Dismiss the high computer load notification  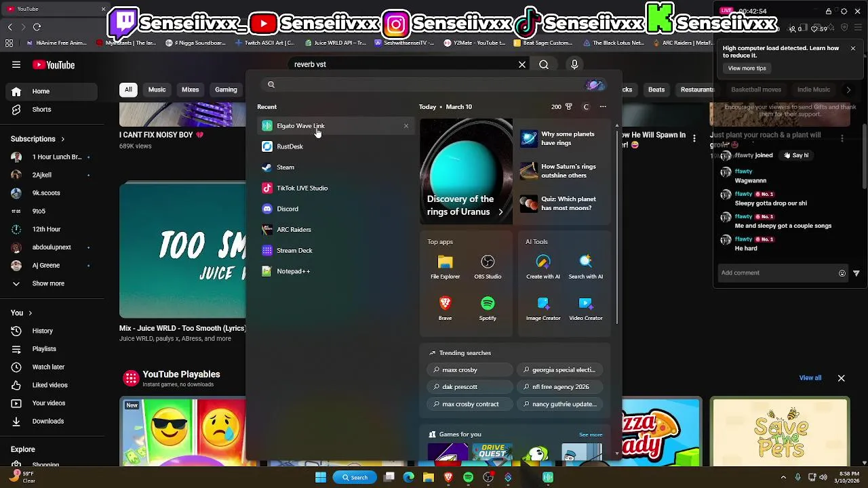pos(853,48)
